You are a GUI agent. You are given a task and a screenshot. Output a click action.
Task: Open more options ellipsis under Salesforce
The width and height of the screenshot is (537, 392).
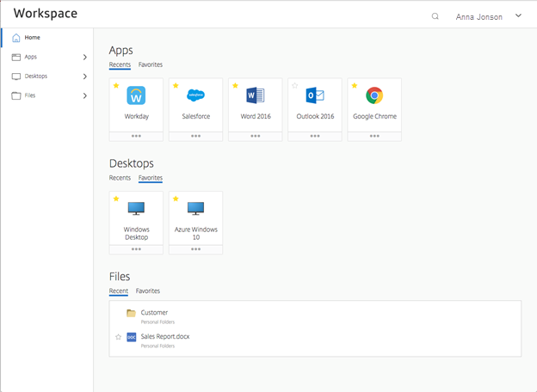195,136
